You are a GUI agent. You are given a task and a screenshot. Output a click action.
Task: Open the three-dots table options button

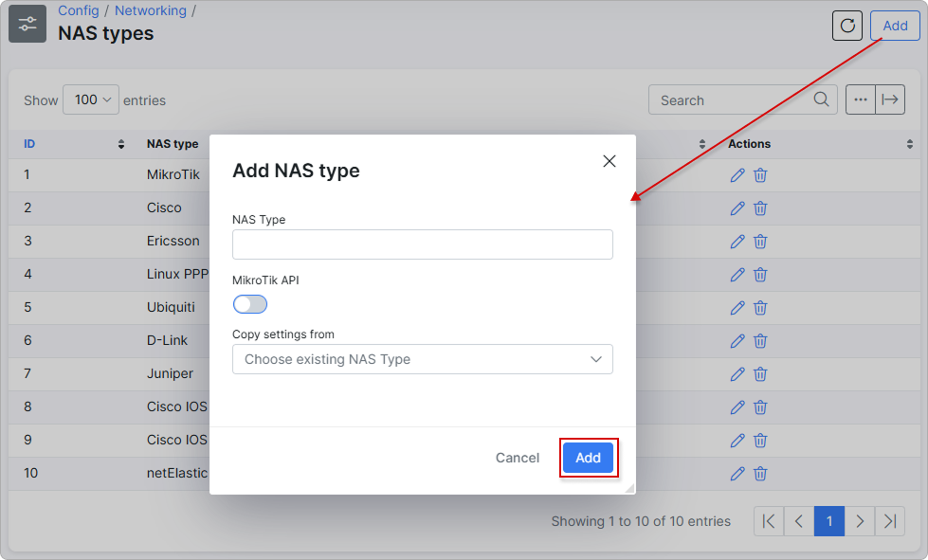tap(860, 99)
